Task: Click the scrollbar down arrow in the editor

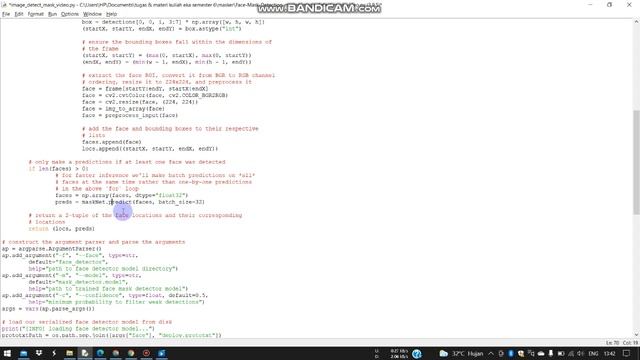Action: click(x=636, y=336)
